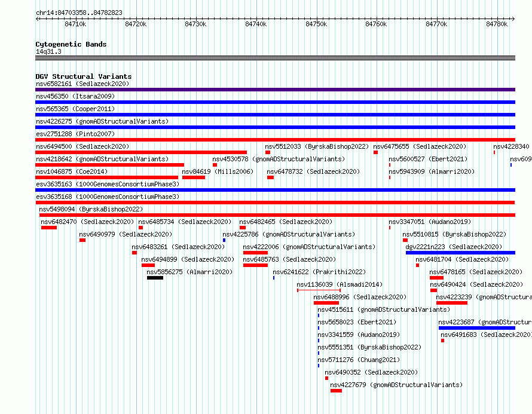Viewport: 532px width, 414px height.
Task: Click the 84780k ruler tick label
Action: [497, 24]
